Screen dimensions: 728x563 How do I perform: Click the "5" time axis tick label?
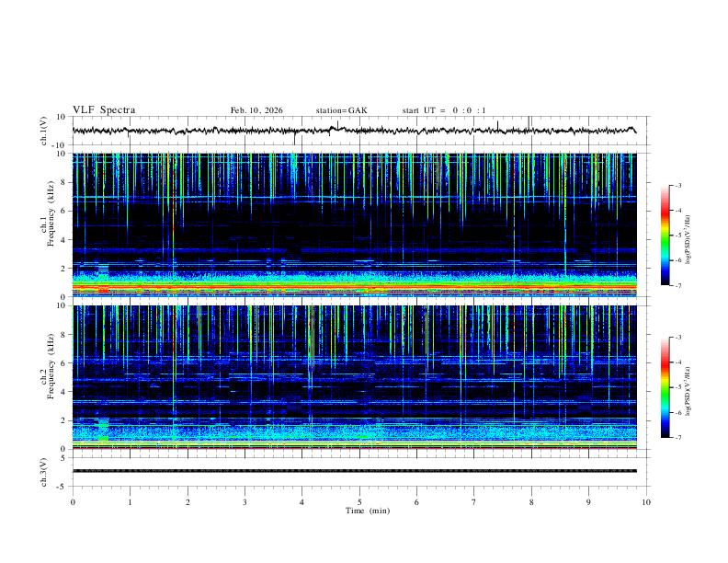coord(359,502)
